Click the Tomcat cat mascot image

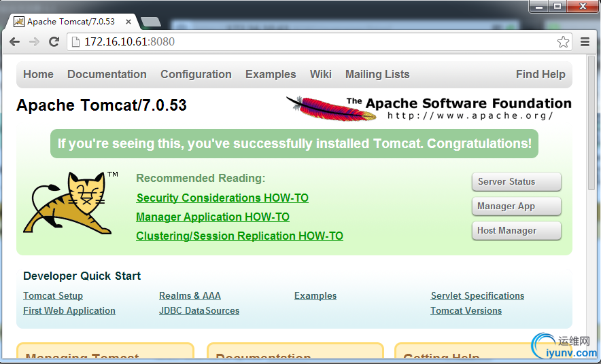pyautogui.click(x=71, y=203)
